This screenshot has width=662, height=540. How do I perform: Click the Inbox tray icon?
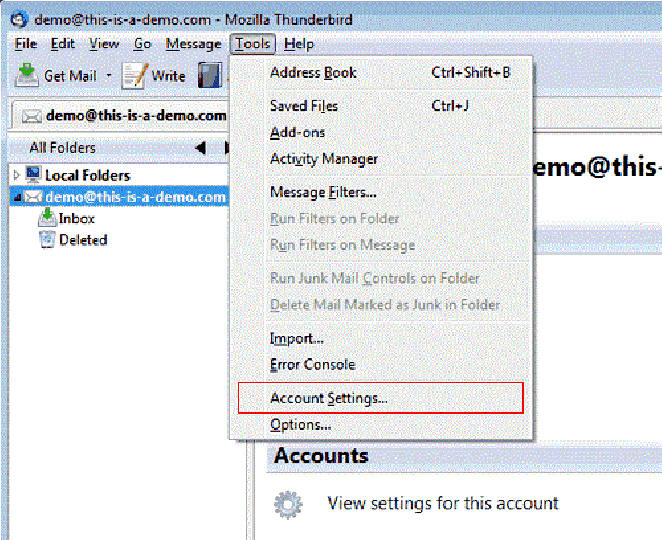47,217
